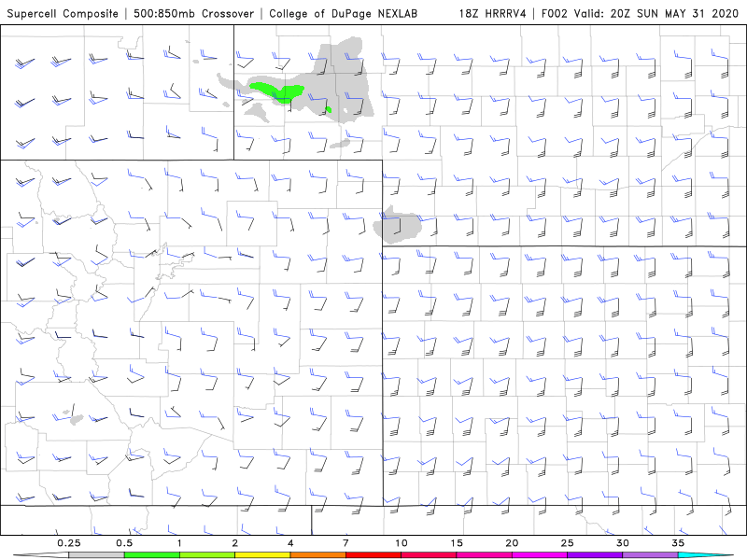The height and width of the screenshot is (560, 747).
Task: Select the pink 15–20 legend swatch
Action: [x=484, y=554]
